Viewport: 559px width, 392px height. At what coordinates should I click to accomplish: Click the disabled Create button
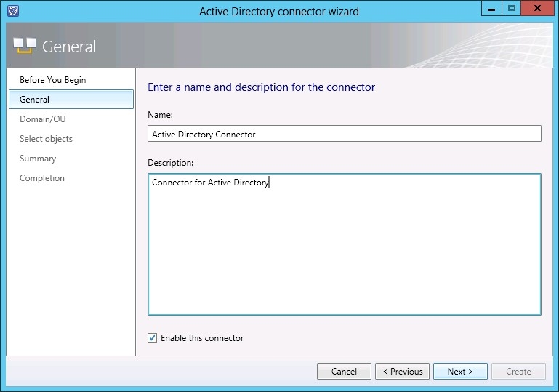click(518, 372)
